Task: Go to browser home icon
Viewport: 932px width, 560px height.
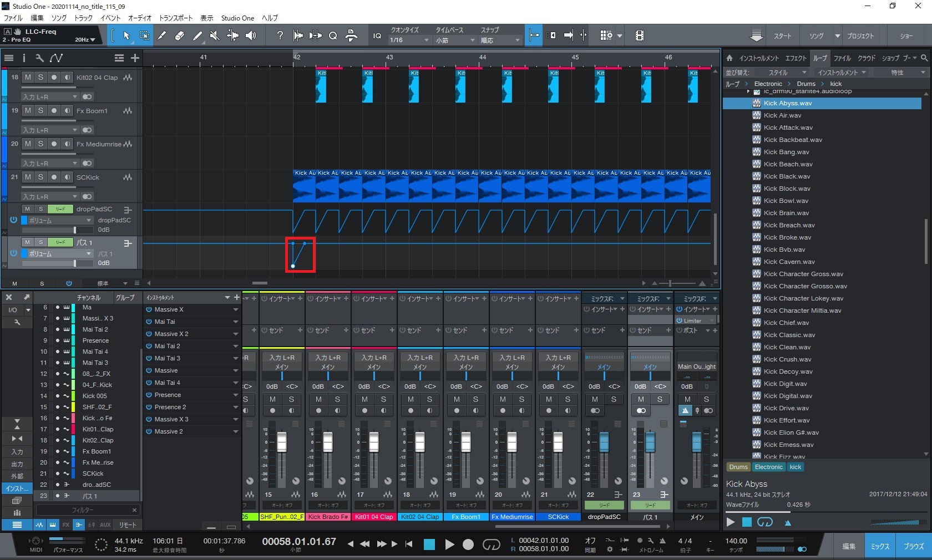Action: pyautogui.click(x=730, y=58)
